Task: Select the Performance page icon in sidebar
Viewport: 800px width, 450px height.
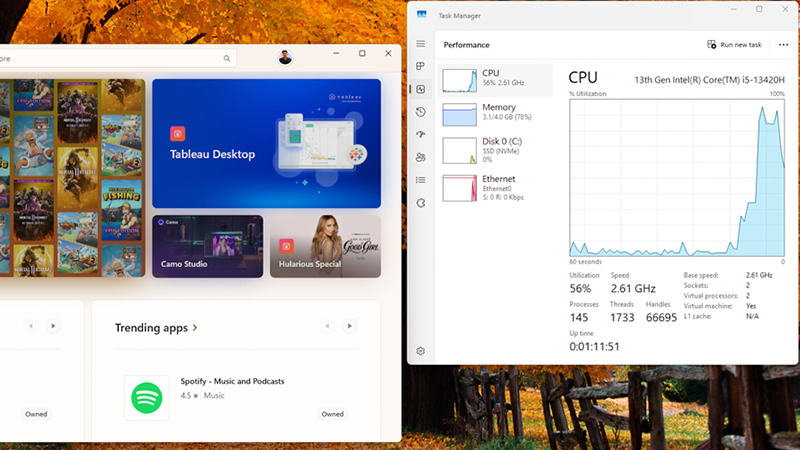Action: click(x=420, y=89)
